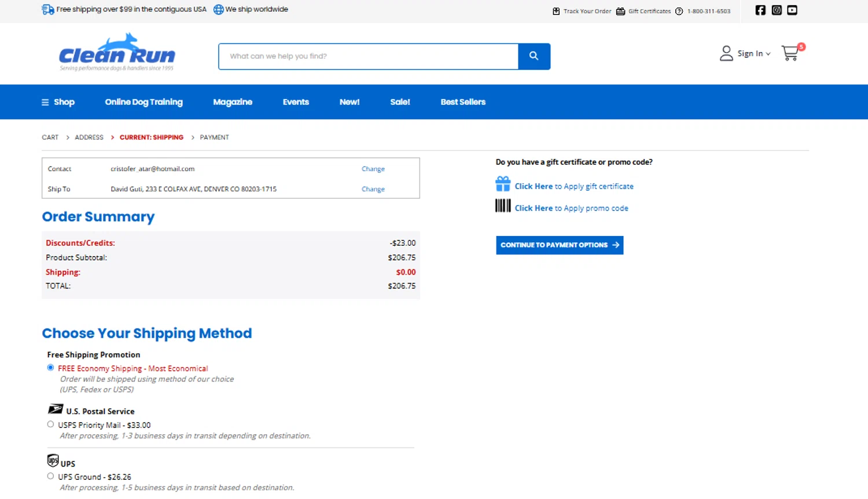Click the phone help question icon
Image resolution: width=868 pixels, height=499 pixels.
pos(679,11)
